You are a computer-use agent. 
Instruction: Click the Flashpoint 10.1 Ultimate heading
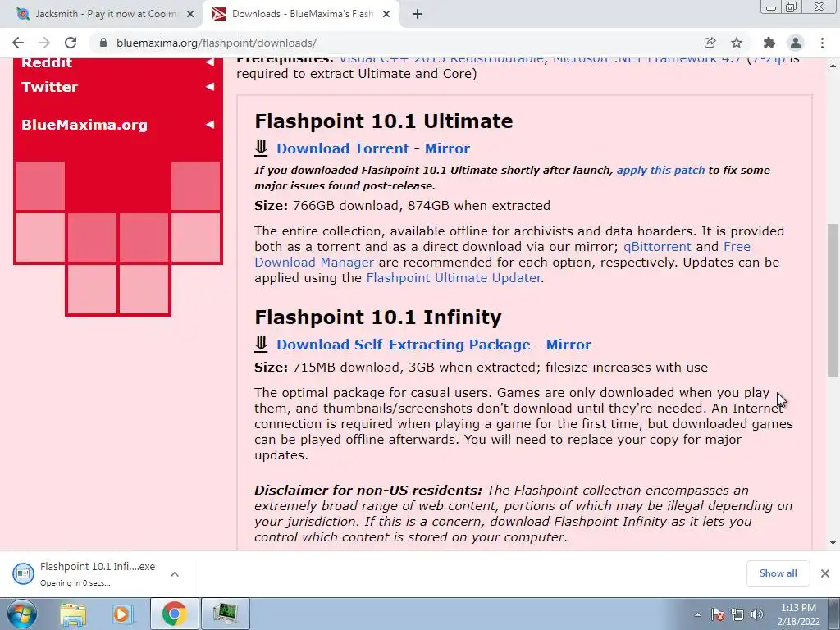(384, 121)
